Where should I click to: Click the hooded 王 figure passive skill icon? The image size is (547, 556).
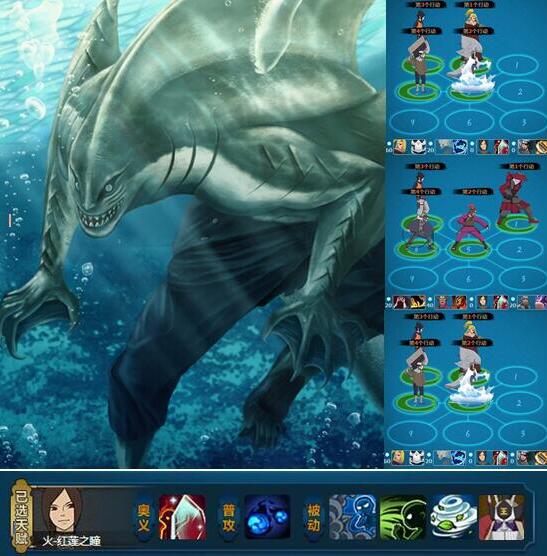point(502,517)
